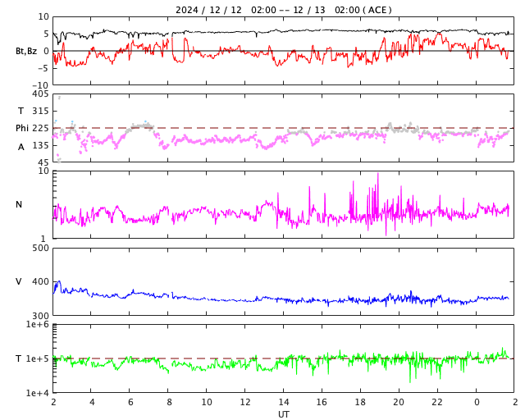Click the 1e+5 tick label on temperature panel
Image resolution: width=525 pixels, height=420 pixels.
coord(38,358)
